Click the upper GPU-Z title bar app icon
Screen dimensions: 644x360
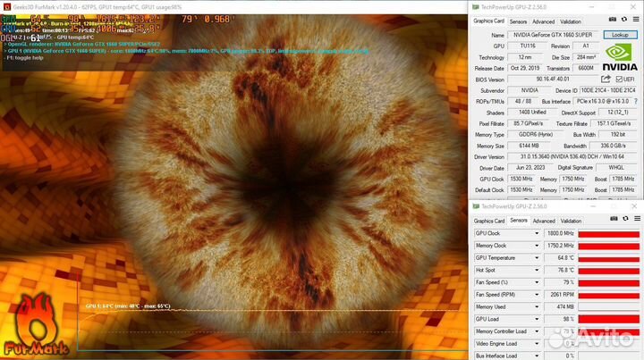(x=476, y=7)
